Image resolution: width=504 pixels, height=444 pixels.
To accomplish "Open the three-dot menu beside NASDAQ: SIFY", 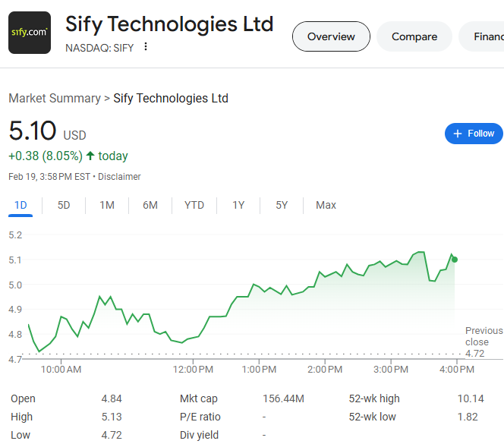I will click(x=146, y=46).
